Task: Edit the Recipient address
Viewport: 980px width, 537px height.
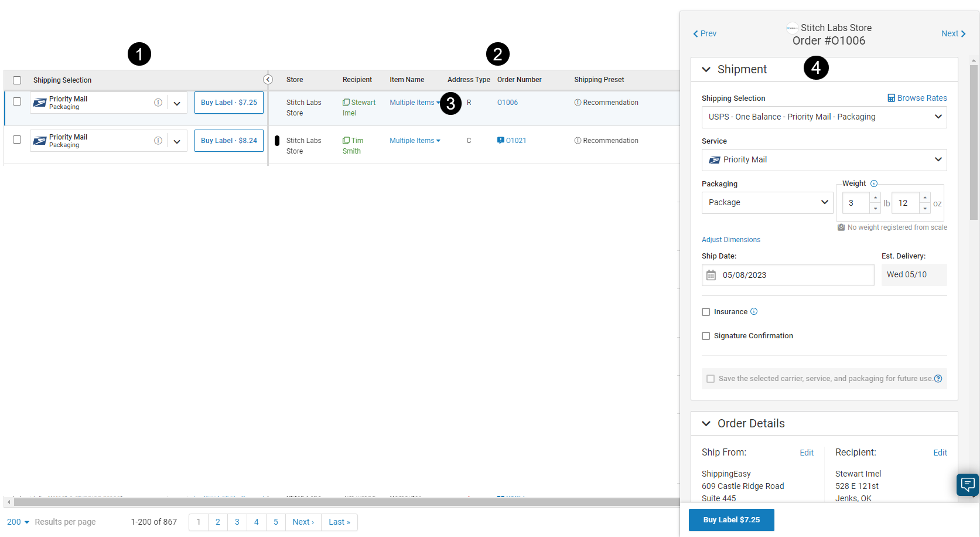Action: (x=940, y=453)
